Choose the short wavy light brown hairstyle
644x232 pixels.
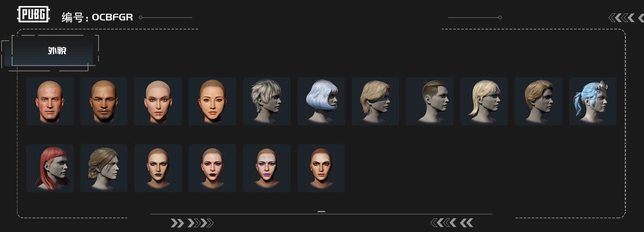coord(539,101)
